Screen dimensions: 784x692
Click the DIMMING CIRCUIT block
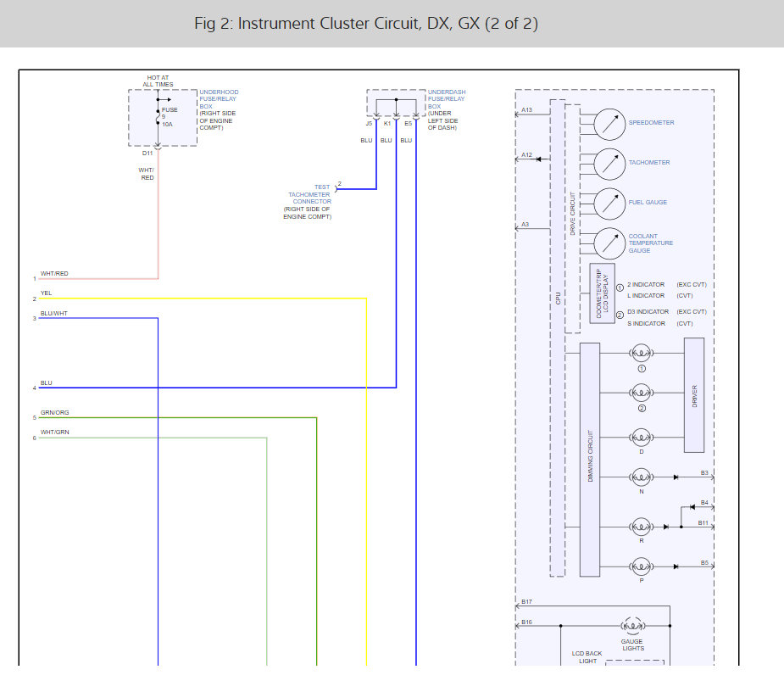tap(590, 460)
